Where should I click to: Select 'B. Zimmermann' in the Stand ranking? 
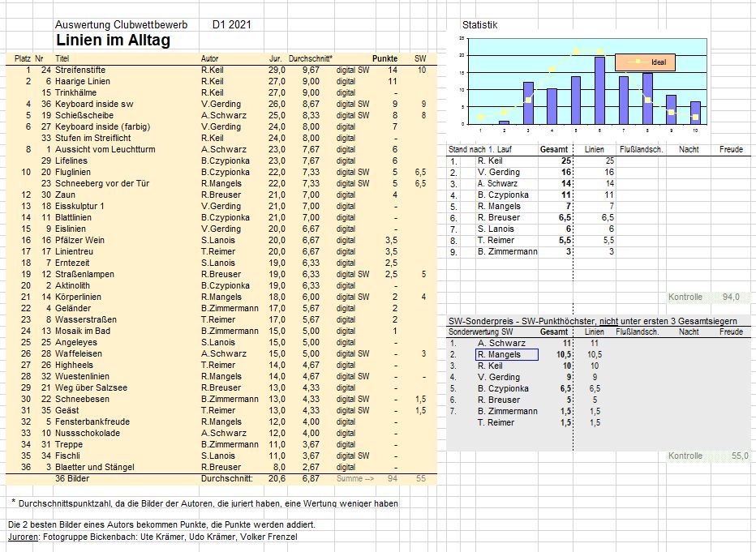pos(507,251)
